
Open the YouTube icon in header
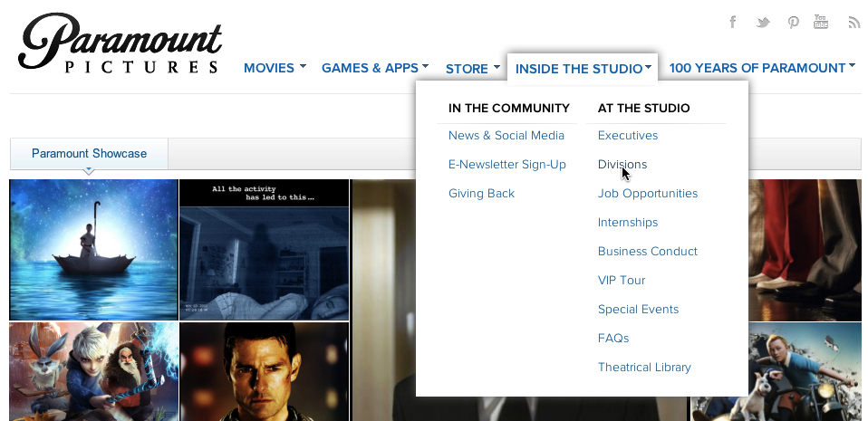[821, 22]
